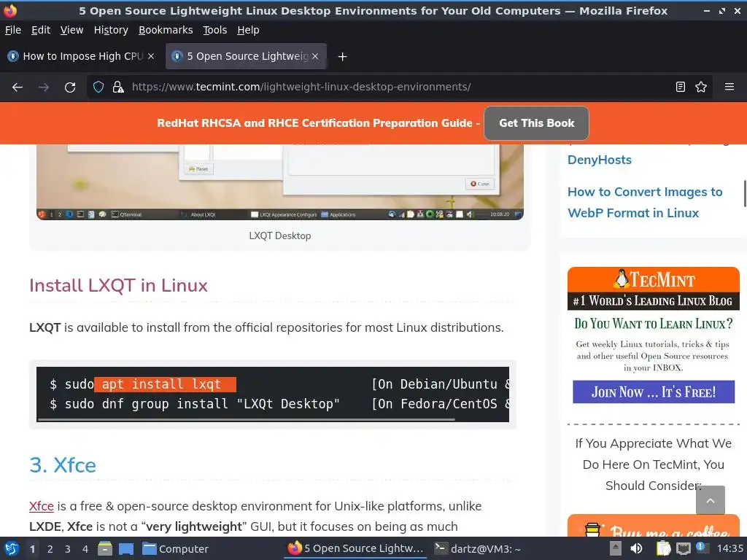Go back to the previous page
Screen dimensions: 747x560
coord(18,87)
